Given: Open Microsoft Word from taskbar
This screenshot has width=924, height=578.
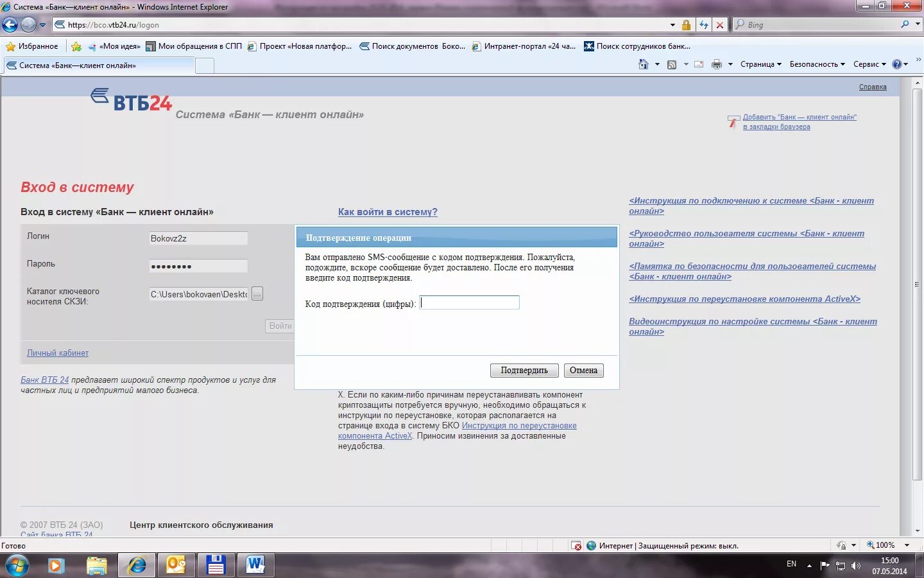Looking at the screenshot, I should pos(255,566).
